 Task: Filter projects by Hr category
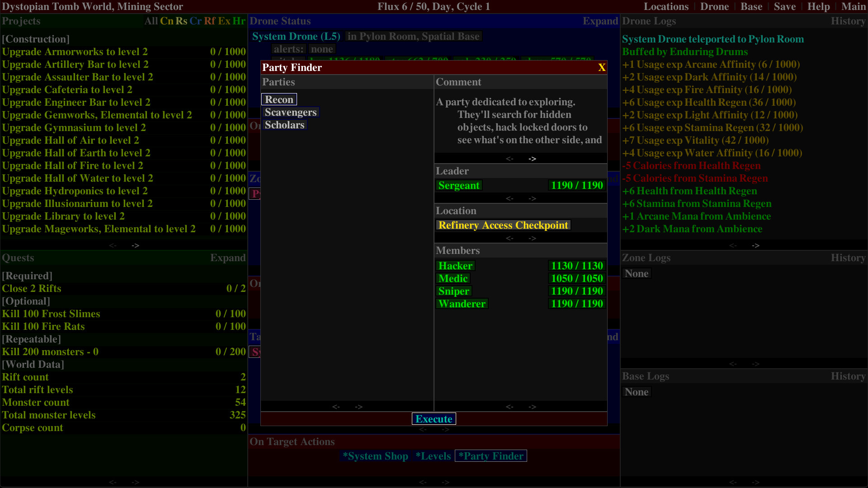click(238, 21)
